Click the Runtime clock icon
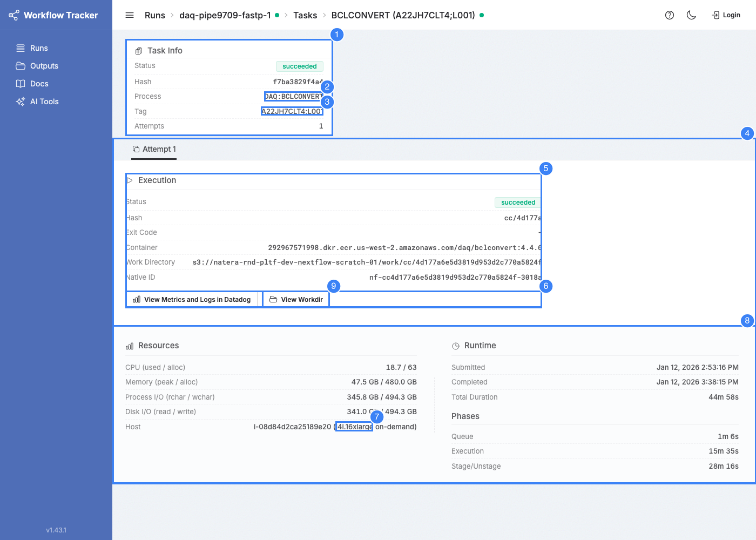This screenshot has height=540, width=756. (456, 346)
